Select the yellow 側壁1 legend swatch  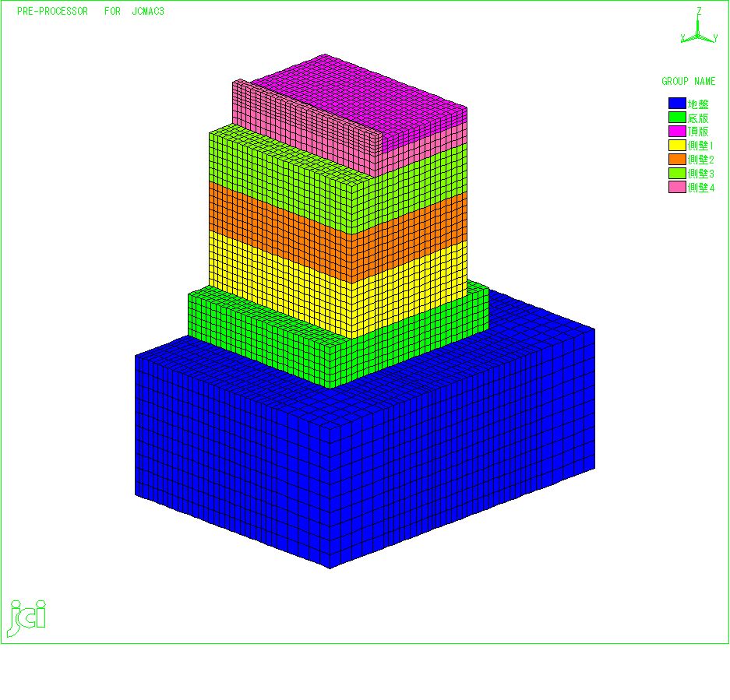pyautogui.click(x=677, y=145)
